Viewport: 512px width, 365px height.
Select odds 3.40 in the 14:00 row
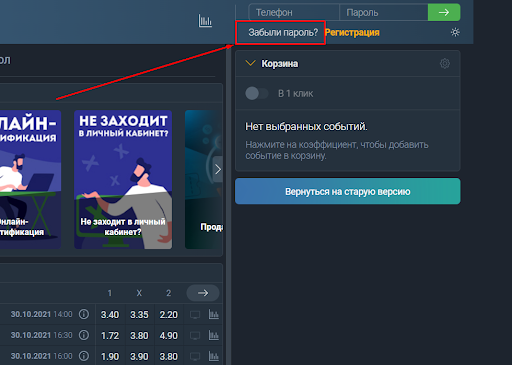pos(110,315)
